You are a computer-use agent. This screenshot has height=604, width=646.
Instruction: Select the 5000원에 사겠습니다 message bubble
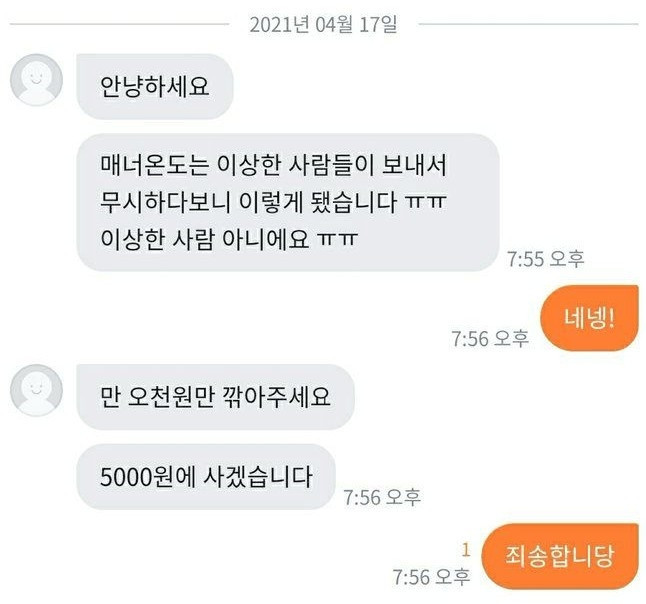tap(206, 477)
